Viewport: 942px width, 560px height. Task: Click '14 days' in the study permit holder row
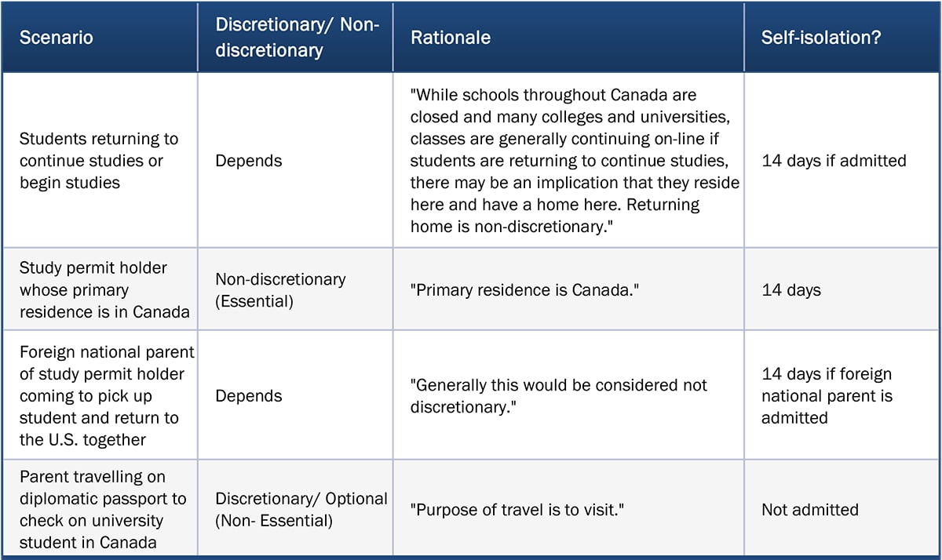(x=790, y=289)
